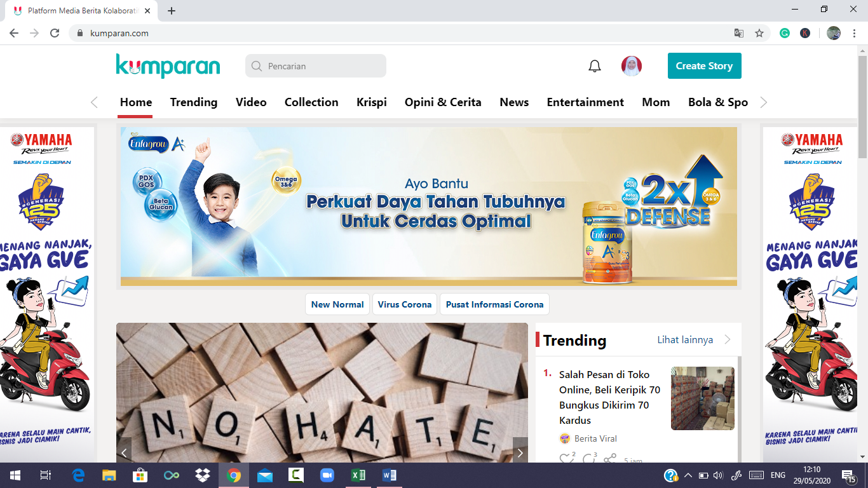Open the News navigation tab
The height and width of the screenshot is (488, 868).
tap(514, 102)
